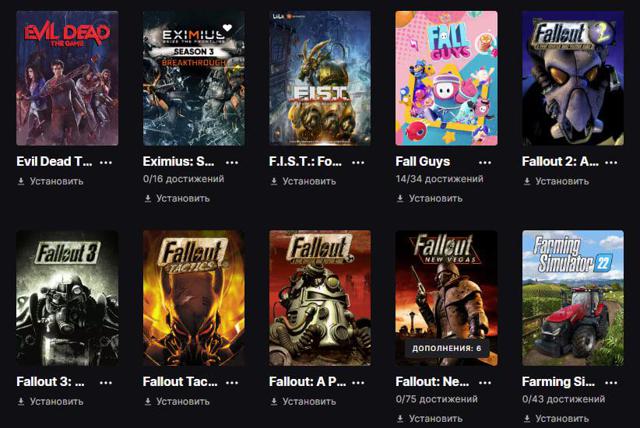Install Fall Guys via the Установить button
This screenshot has width=640, height=428.
pos(430,198)
